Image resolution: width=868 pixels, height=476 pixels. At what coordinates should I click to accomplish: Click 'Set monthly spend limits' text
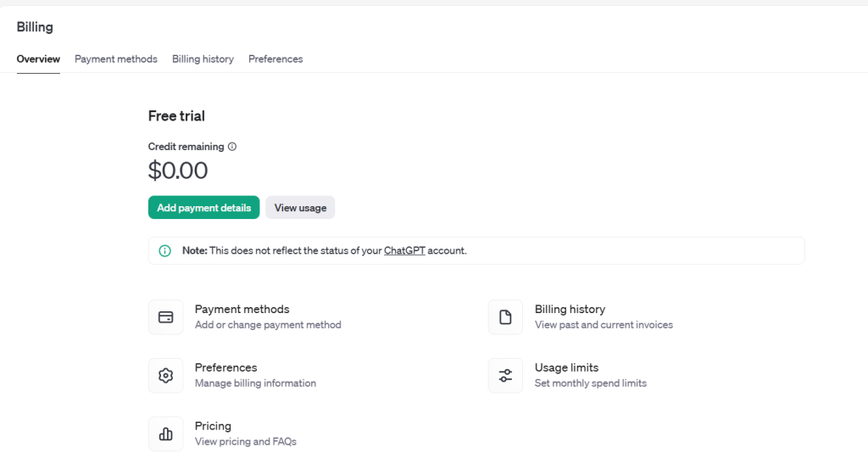coord(590,383)
